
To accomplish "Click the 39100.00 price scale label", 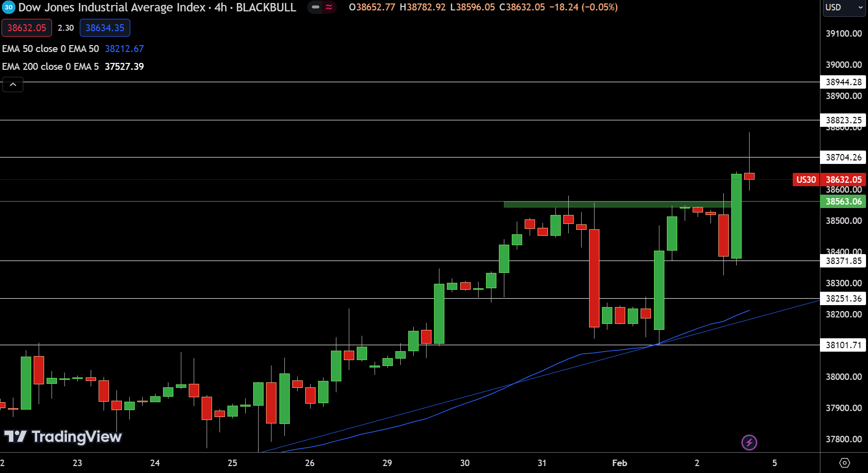I will (x=844, y=34).
